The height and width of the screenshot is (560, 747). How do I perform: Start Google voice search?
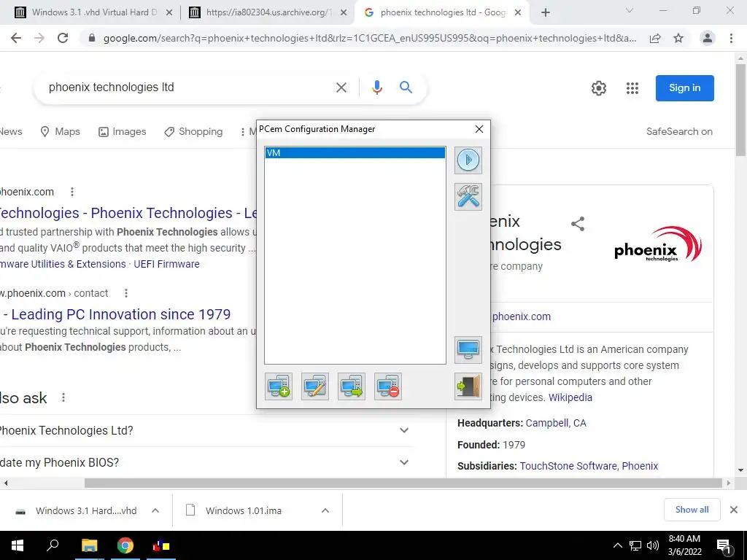tap(377, 87)
